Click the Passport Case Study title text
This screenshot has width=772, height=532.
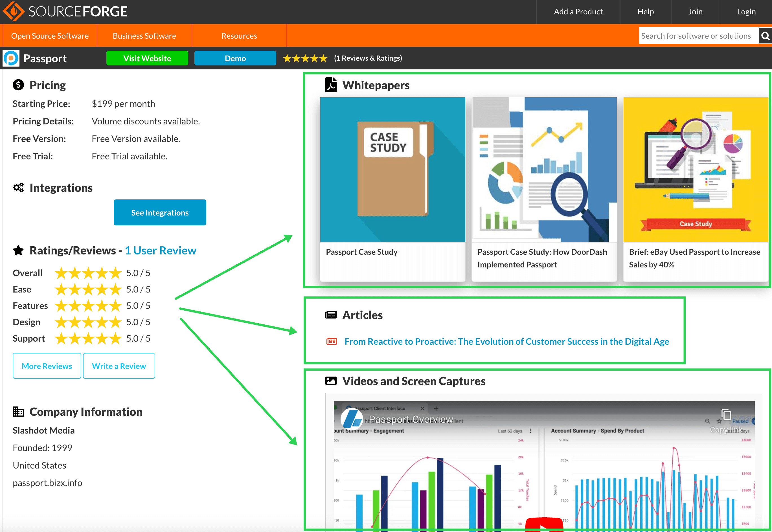click(362, 252)
